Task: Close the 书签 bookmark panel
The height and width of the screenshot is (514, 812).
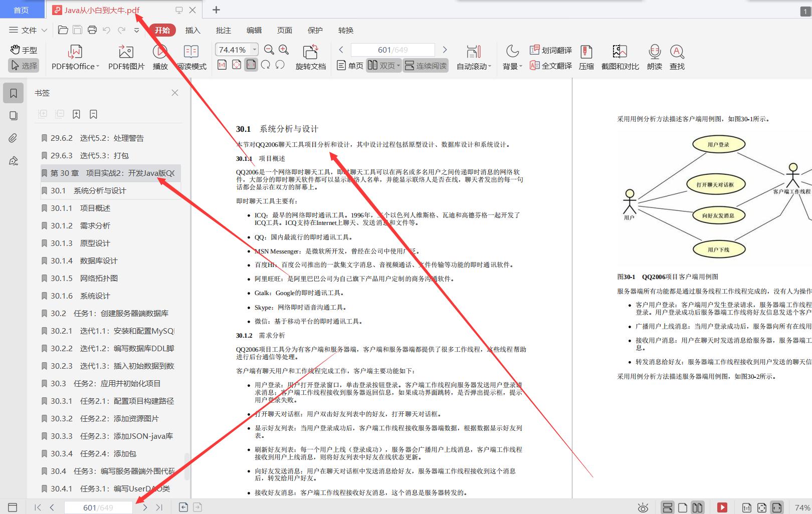Action: 175,93
